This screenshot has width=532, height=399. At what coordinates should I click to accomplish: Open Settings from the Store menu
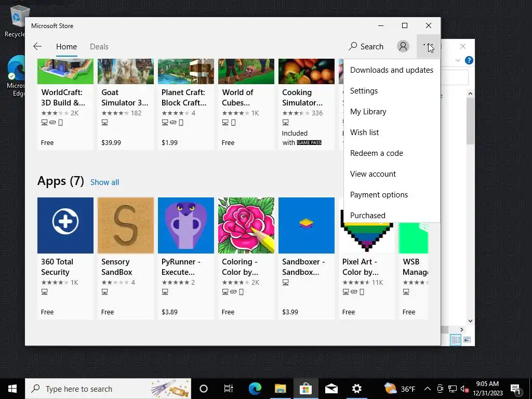pos(392,90)
